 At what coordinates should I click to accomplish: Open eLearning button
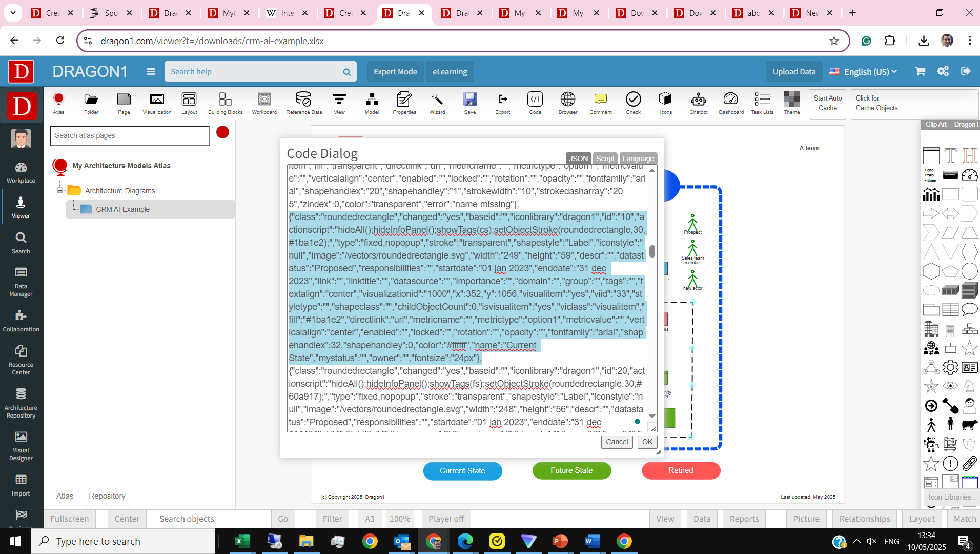click(450, 72)
